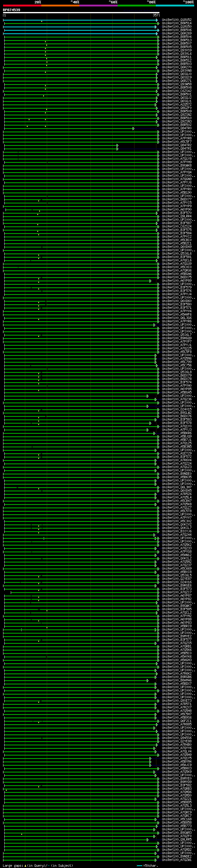
Task: Pick entry UniRef100_Q9LRR4
Action: (177, 216)
